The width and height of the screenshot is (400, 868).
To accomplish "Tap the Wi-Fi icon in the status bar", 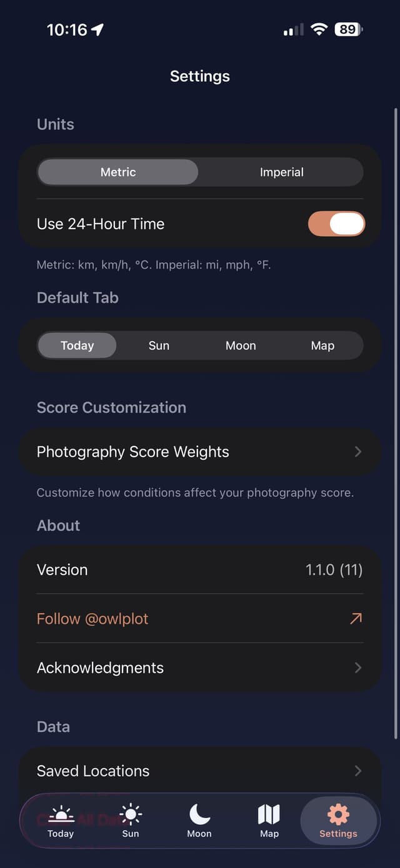I will (x=319, y=29).
